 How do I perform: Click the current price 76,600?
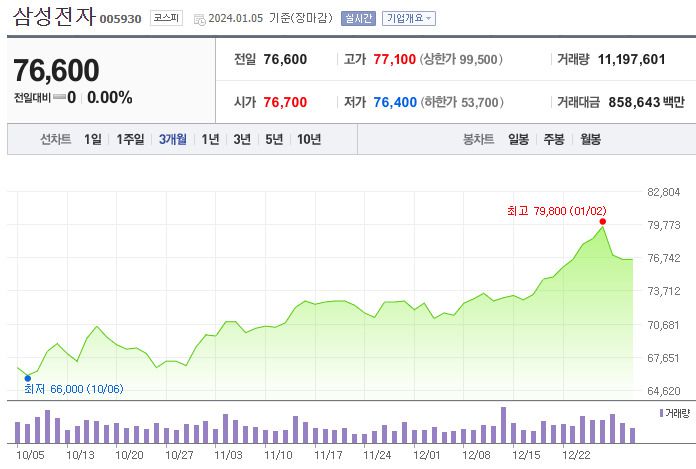(x=56, y=70)
